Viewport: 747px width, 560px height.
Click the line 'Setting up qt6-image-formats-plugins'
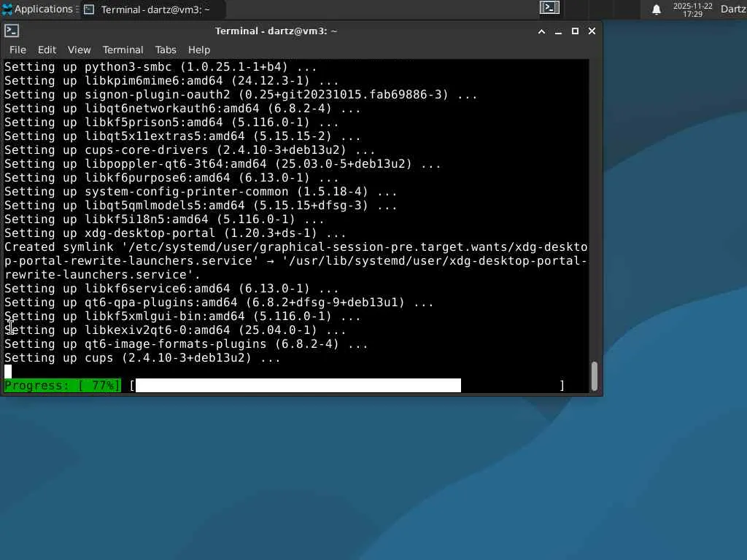click(x=186, y=343)
